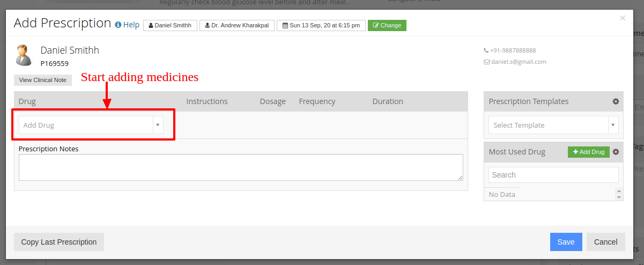Click the patient avatar image

(x=24, y=55)
